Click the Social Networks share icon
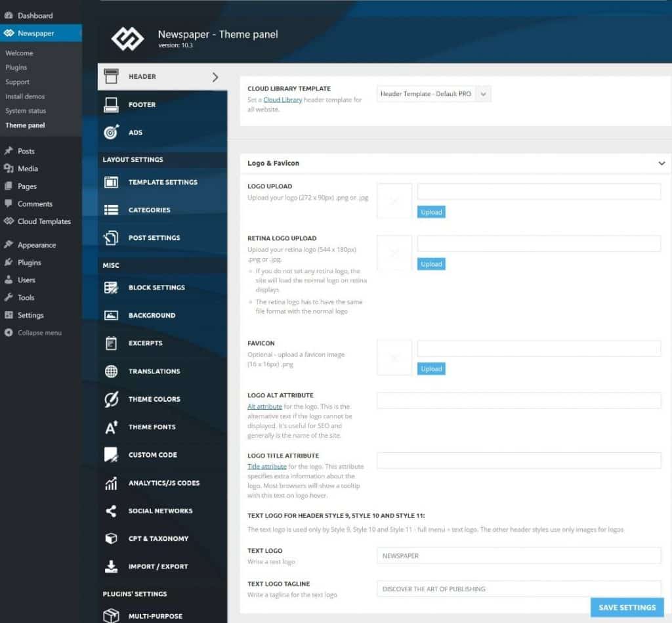672x623 pixels. 111,511
